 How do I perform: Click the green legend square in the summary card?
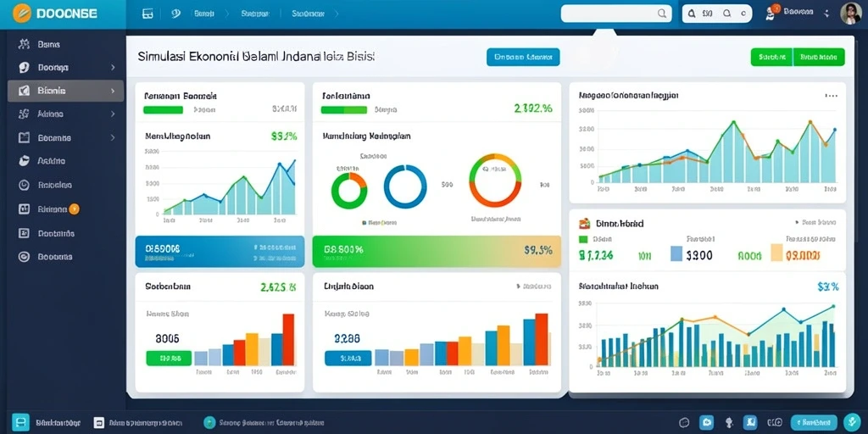tap(583, 240)
